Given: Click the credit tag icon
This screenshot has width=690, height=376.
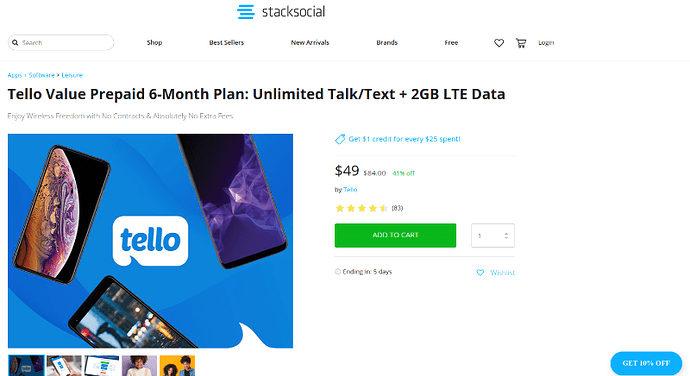Looking at the screenshot, I should tap(340, 139).
